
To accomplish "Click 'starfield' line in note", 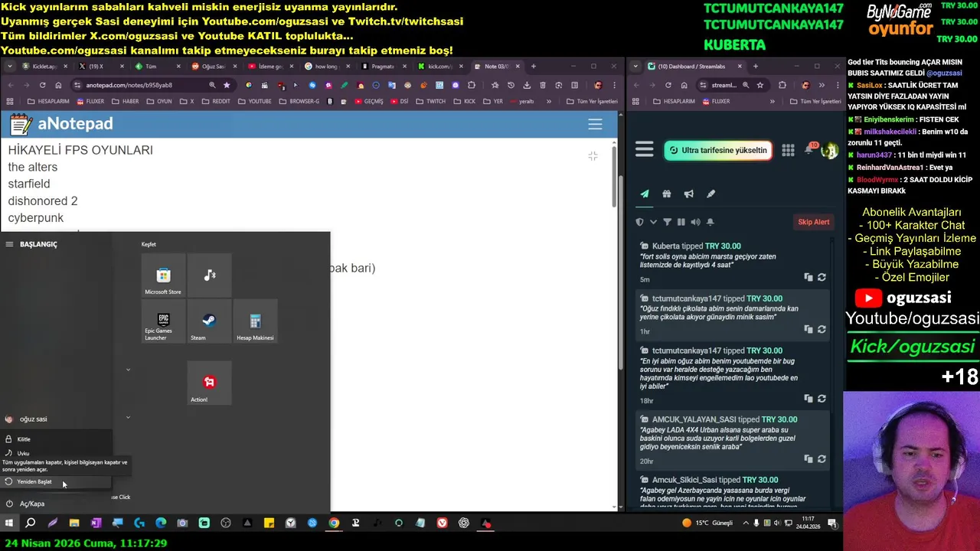I will tap(29, 184).
